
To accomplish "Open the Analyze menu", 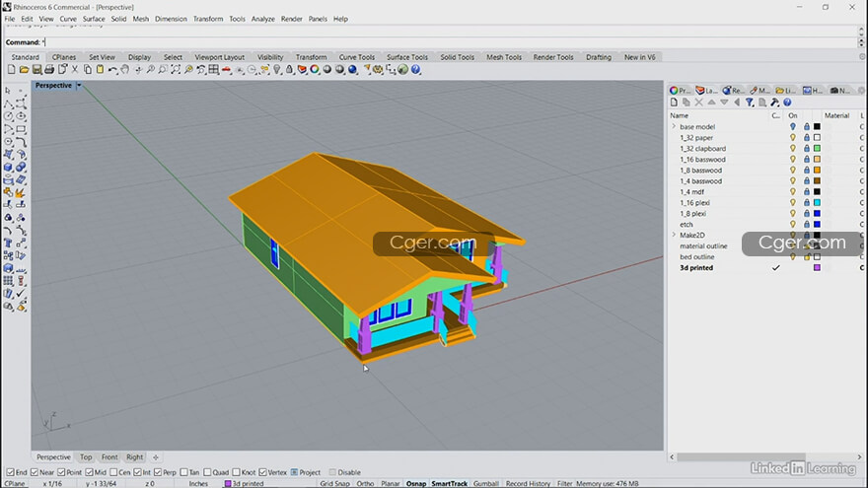I will click(x=262, y=19).
